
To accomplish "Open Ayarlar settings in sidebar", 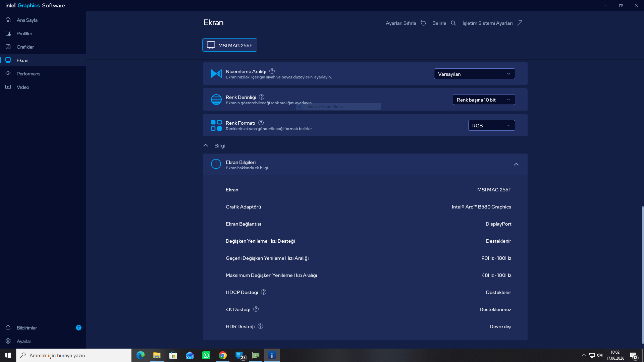I will [x=43, y=341].
